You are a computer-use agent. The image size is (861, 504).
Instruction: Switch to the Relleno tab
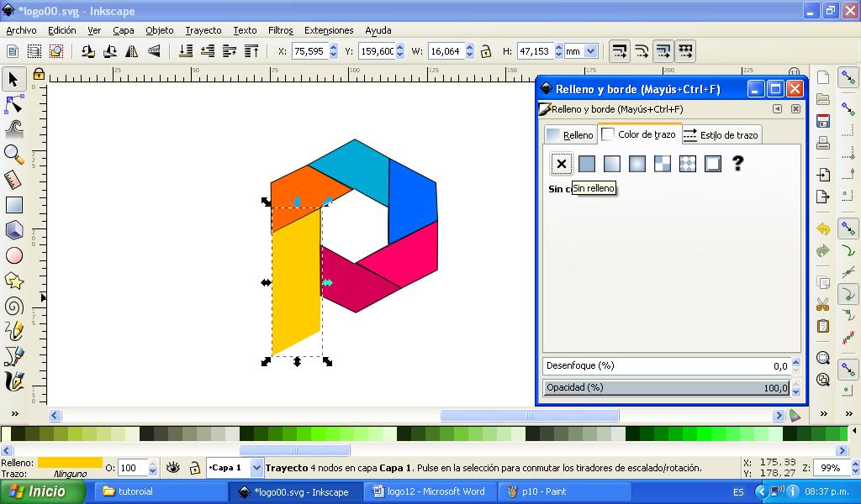[571, 135]
